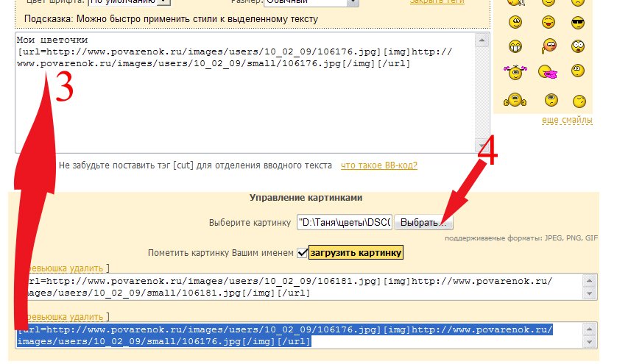The width and height of the screenshot is (617, 364).
Task: Click inside the main post text area
Action: pos(250,110)
